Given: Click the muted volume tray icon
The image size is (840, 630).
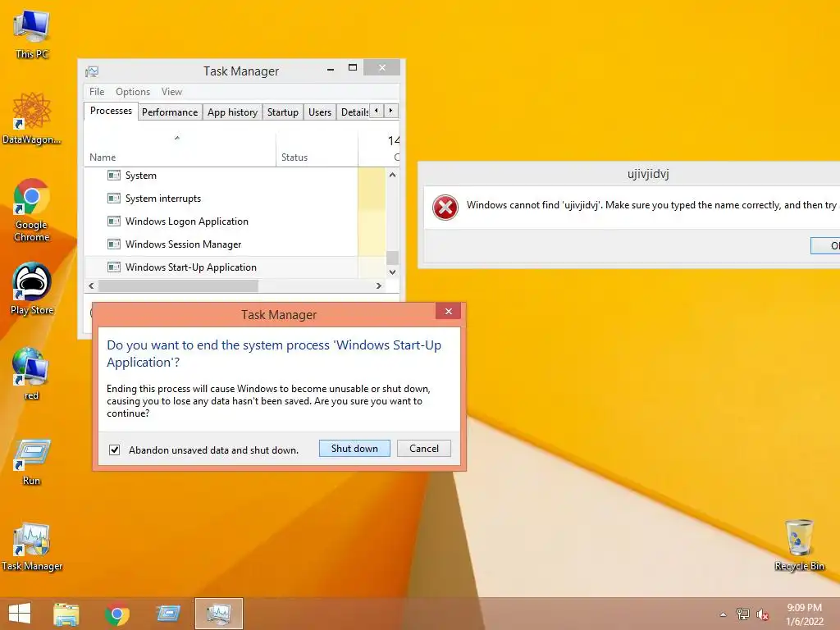Looking at the screenshot, I should (762, 614).
